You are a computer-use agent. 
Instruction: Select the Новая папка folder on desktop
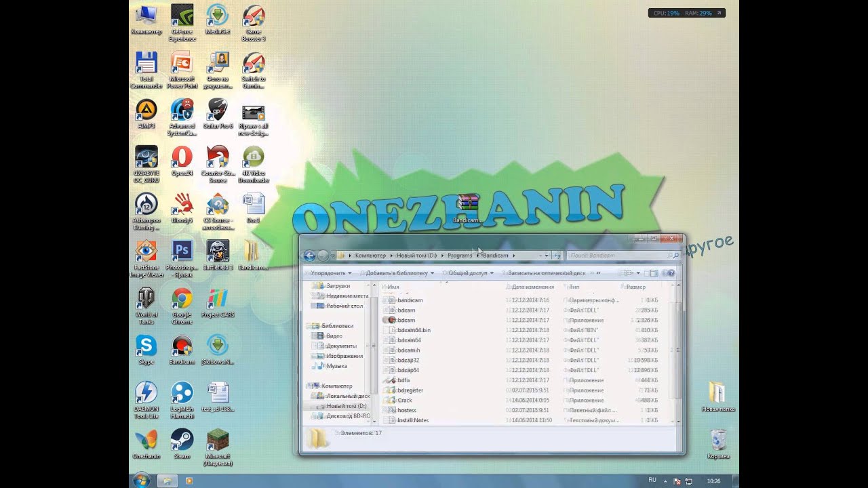[x=718, y=397]
